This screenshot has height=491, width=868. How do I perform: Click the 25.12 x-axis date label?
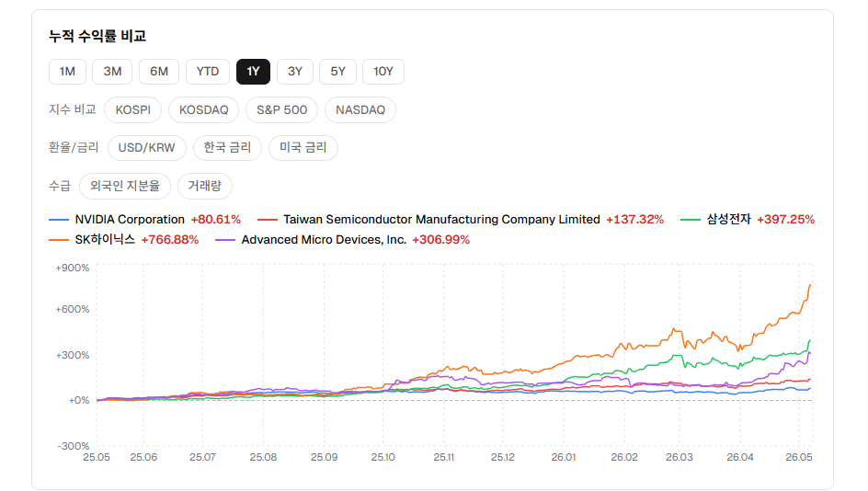pos(503,457)
